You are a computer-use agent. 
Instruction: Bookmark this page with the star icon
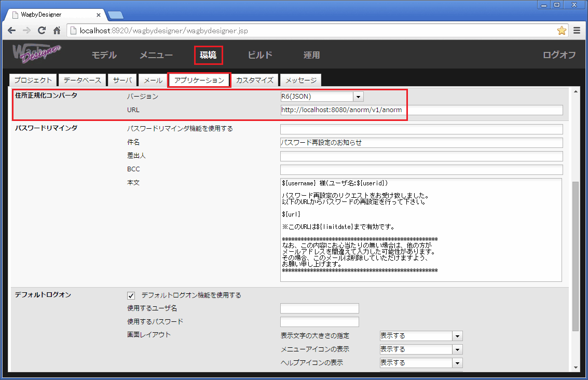[x=562, y=31]
